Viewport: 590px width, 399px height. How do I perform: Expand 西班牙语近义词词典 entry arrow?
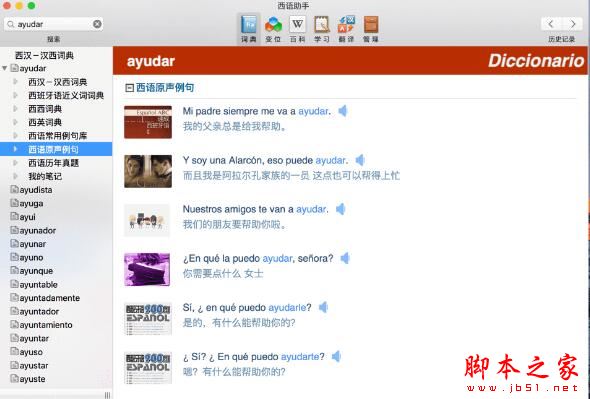pyautogui.click(x=15, y=95)
